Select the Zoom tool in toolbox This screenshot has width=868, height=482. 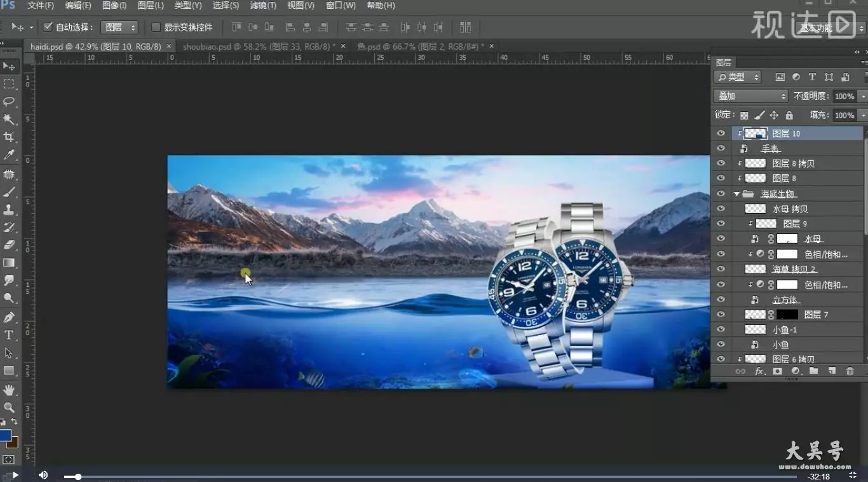tap(9, 408)
